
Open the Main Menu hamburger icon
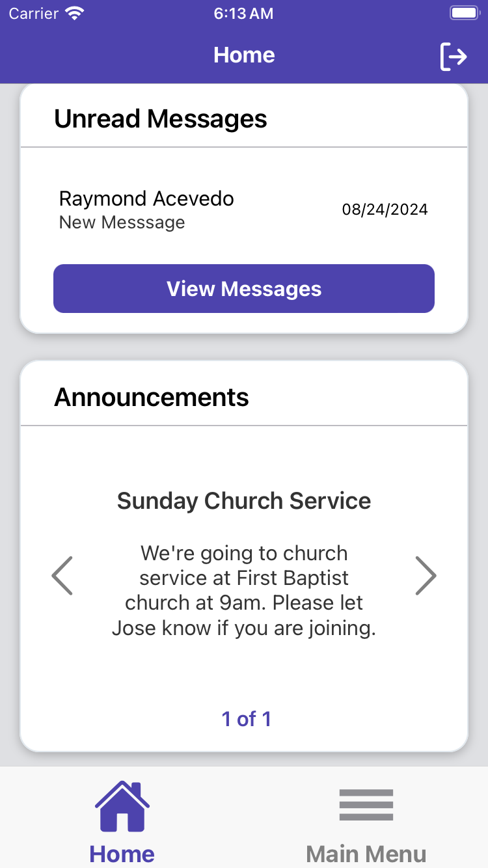[366, 805]
